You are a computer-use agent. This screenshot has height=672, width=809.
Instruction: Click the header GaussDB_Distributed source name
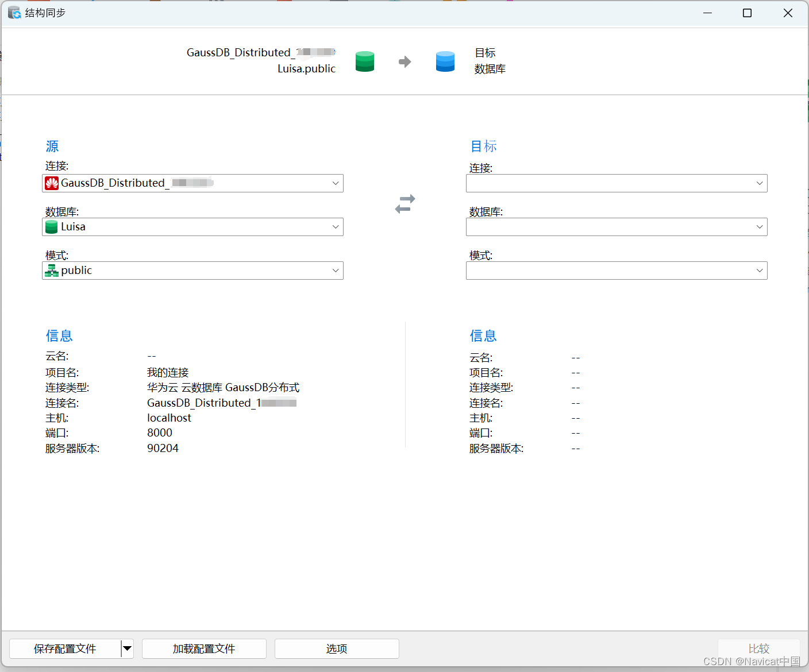[261, 52]
